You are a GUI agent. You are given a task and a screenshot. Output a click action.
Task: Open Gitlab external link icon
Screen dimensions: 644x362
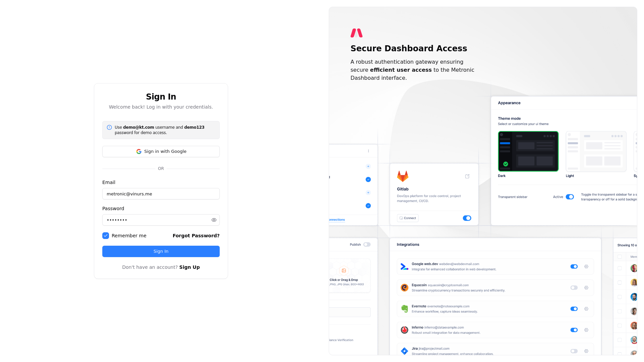pyautogui.click(x=467, y=176)
